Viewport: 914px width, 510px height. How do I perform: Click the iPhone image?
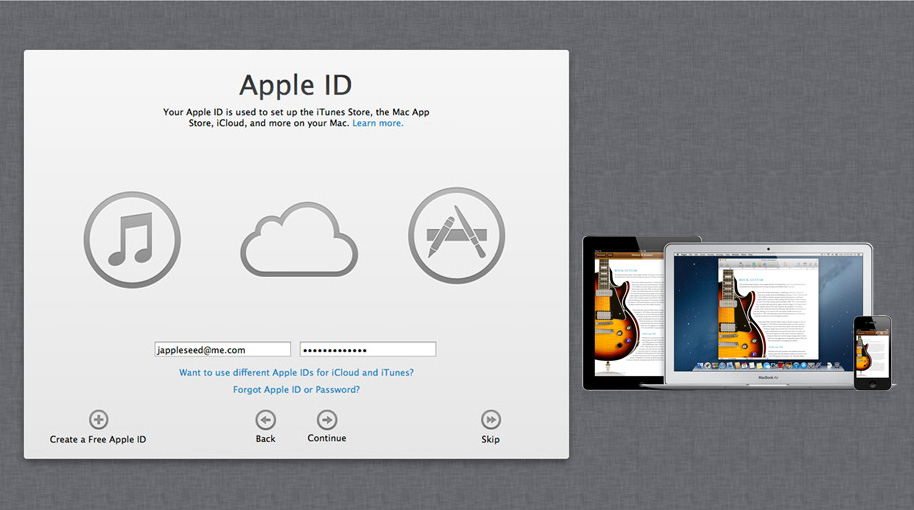point(873,353)
